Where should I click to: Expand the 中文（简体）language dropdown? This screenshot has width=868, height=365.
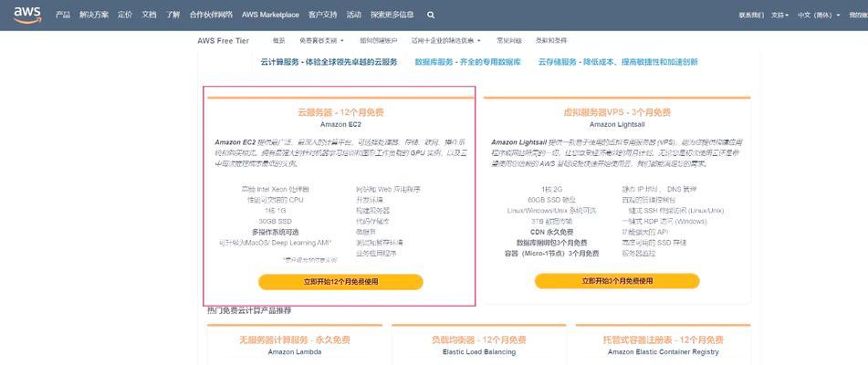click(818, 16)
